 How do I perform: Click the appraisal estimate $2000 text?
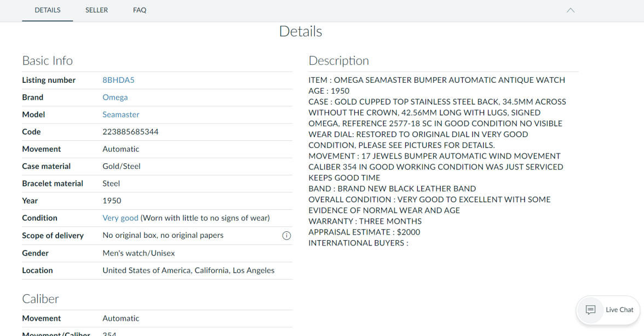click(365, 232)
